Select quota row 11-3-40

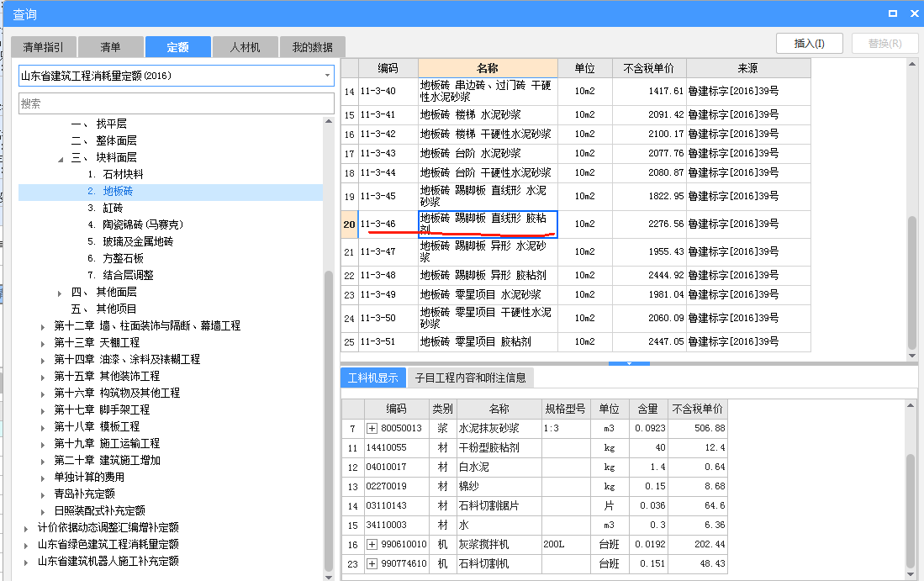click(576, 92)
